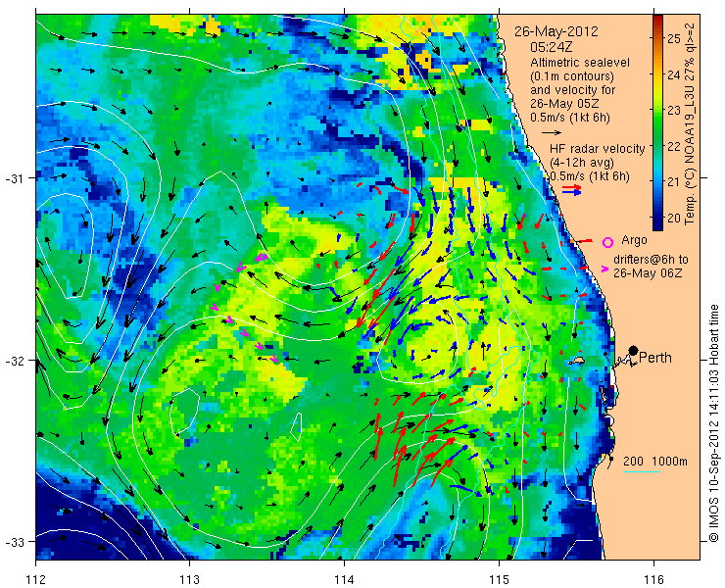Screen dimensions: 725x588
Task: Click the black altimetric velocity scale arrow
Action: [x=552, y=132]
